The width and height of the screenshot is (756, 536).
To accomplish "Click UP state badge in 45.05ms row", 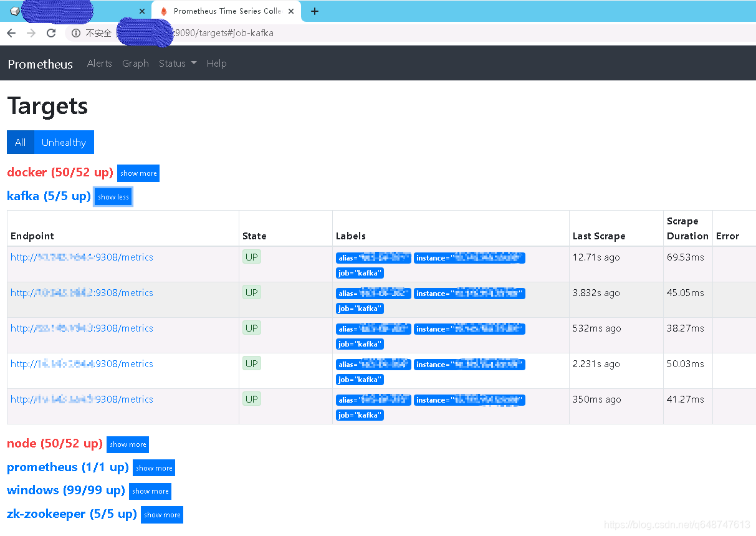I will 252,292.
